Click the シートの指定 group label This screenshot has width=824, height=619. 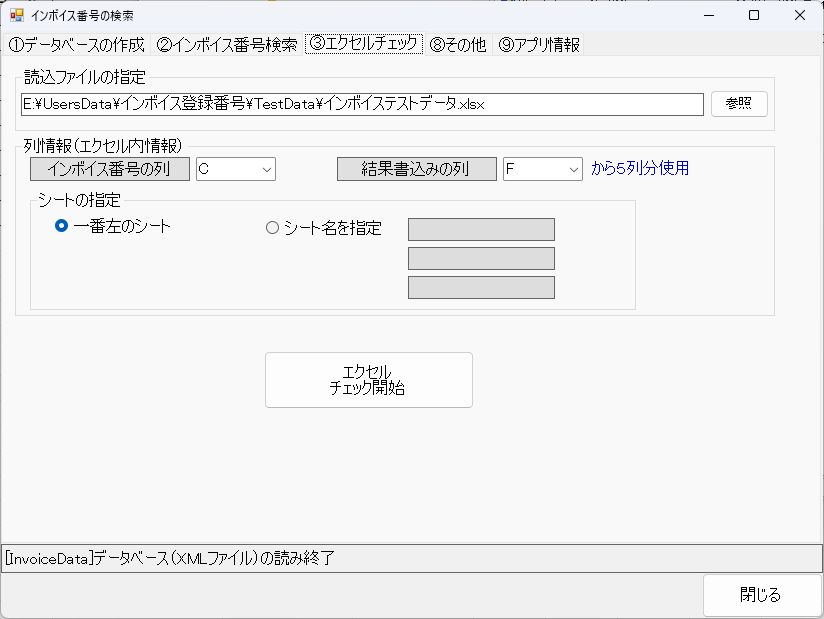coord(79,200)
